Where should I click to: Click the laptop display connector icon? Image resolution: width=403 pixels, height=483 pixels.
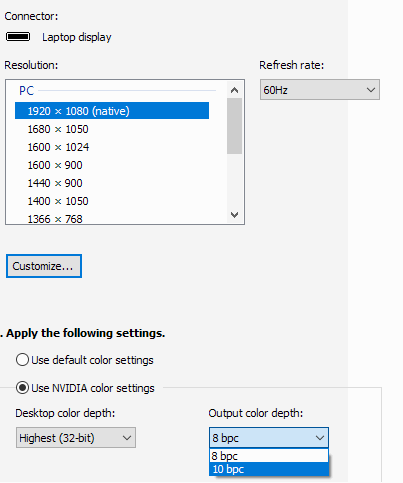pos(18,37)
